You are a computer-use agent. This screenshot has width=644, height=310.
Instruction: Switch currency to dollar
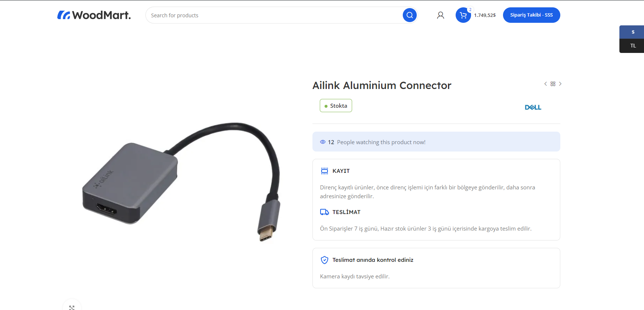[x=633, y=32]
